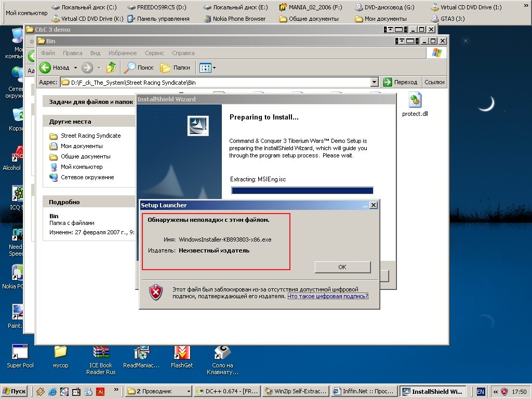
Task: Select the protect.dll file icon
Action: click(x=415, y=100)
